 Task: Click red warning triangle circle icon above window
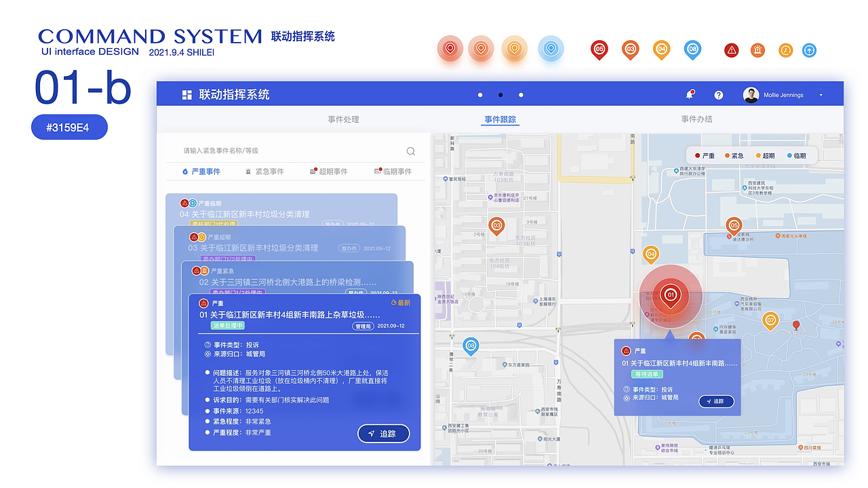click(x=731, y=50)
